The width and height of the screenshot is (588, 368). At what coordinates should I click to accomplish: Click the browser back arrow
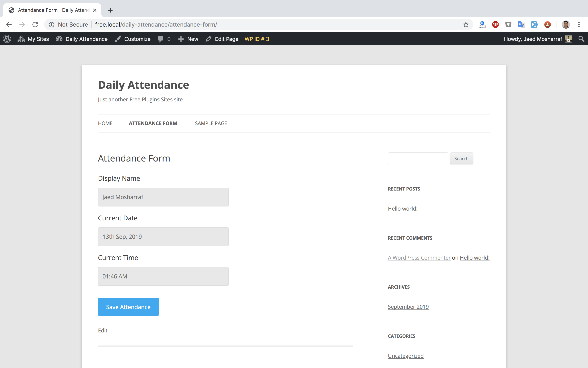pyautogui.click(x=9, y=25)
